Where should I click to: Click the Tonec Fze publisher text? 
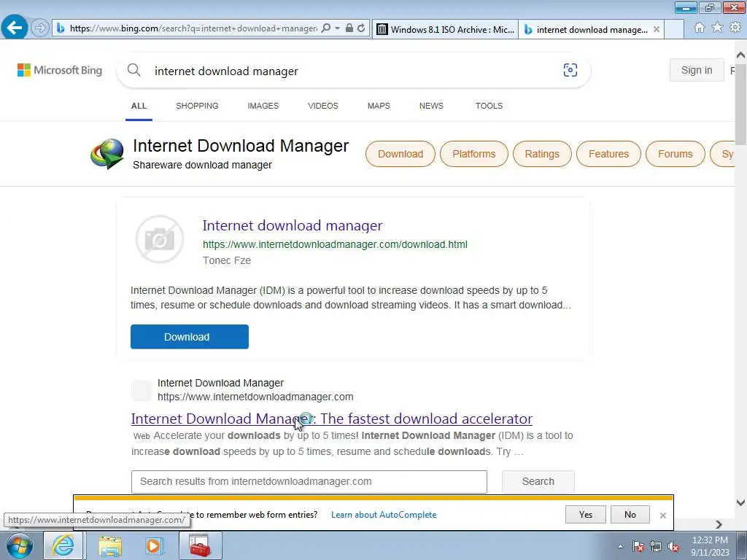point(227,260)
